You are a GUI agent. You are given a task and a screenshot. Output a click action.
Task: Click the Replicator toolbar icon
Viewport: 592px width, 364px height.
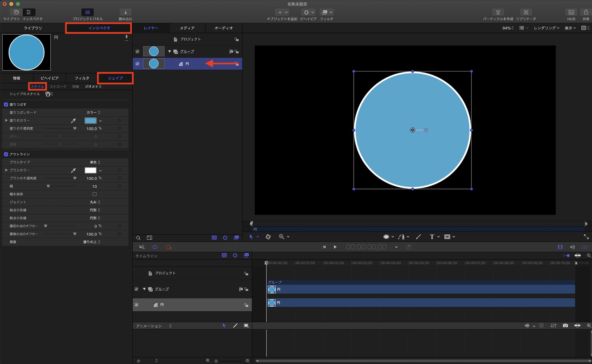pos(526,12)
